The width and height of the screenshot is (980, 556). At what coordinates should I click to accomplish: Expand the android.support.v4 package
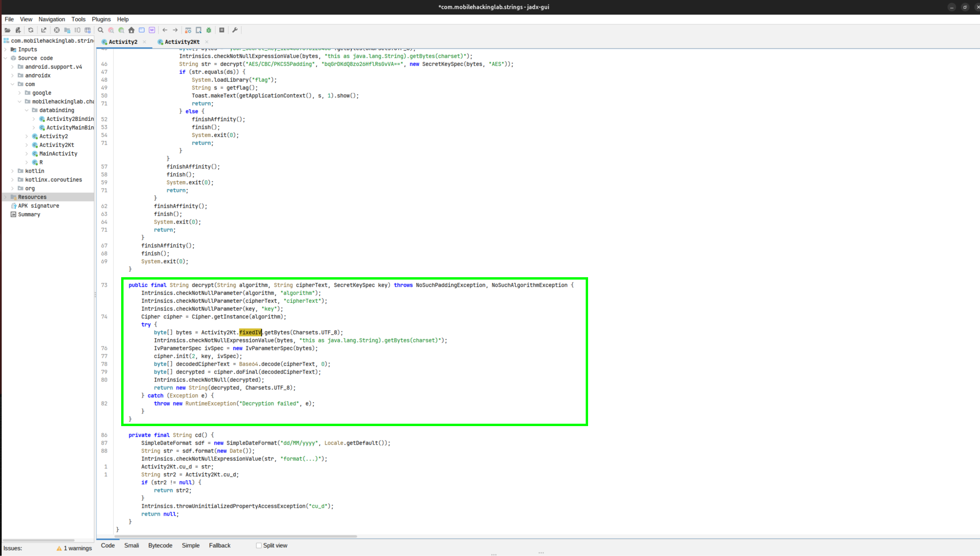[x=13, y=67]
